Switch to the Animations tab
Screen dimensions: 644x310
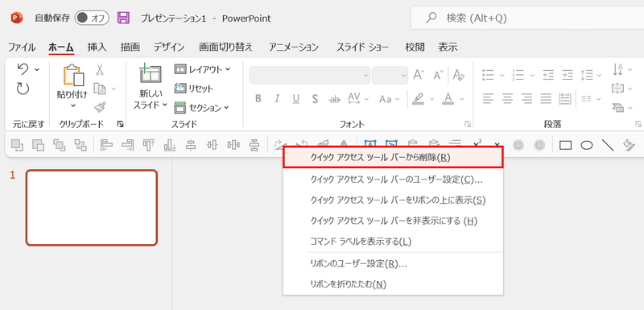pos(294,48)
